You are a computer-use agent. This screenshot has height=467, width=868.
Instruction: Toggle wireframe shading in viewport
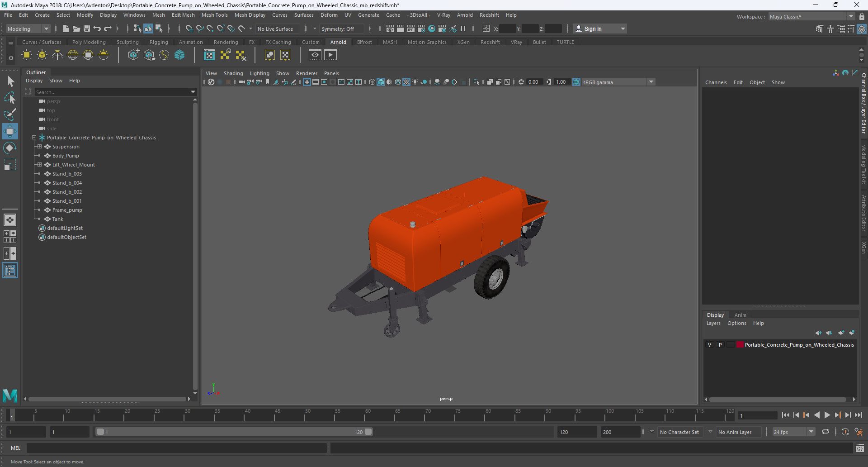[x=372, y=82]
